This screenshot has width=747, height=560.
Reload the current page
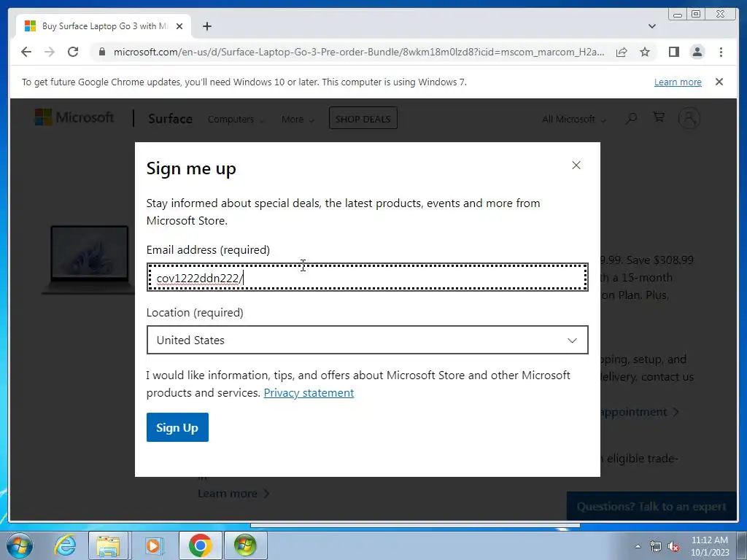(73, 52)
